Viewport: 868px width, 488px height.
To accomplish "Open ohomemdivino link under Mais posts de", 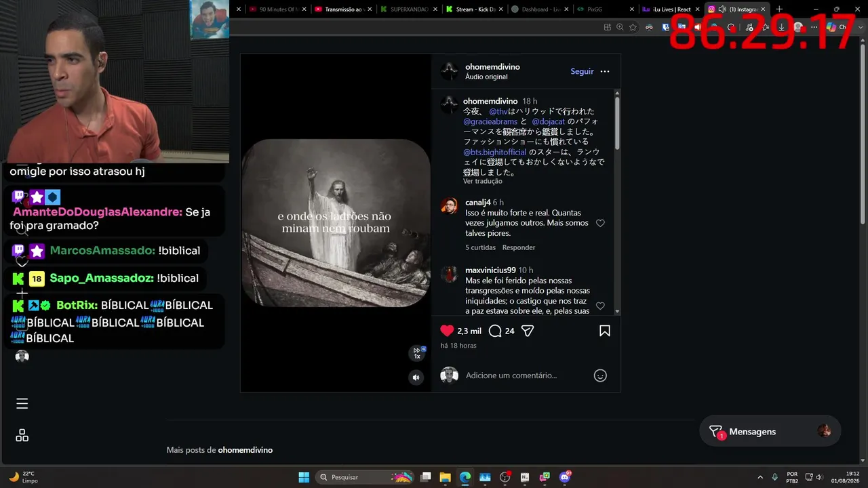I will pyautogui.click(x=245, y=450).
